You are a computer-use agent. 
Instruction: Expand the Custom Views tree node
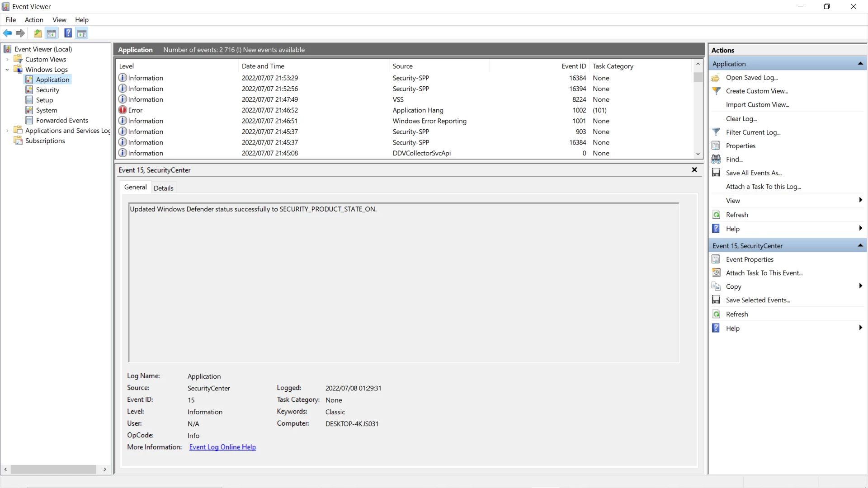(7, 59)
